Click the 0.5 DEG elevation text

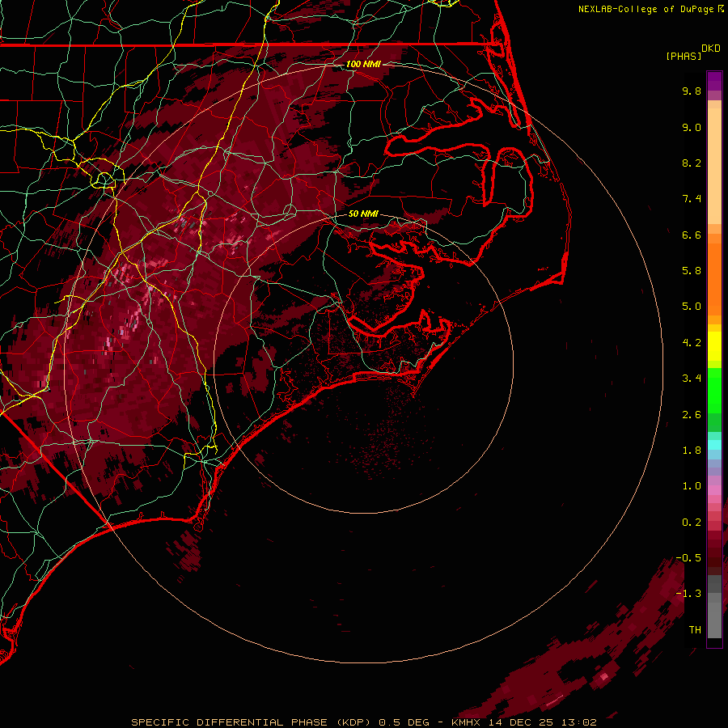coord(404,722)
